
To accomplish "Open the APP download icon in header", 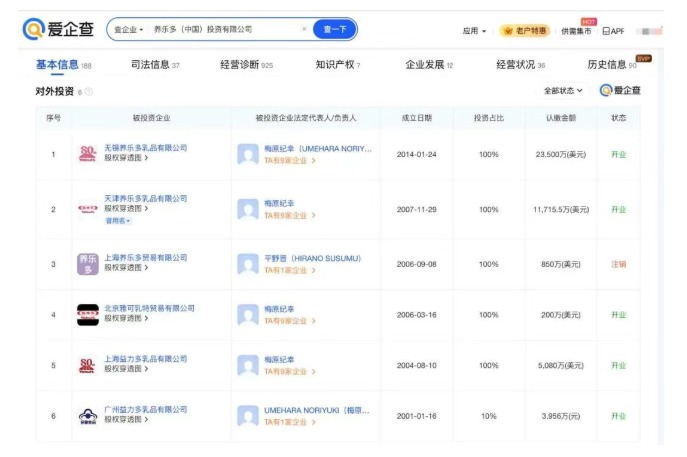I will 613,31.
